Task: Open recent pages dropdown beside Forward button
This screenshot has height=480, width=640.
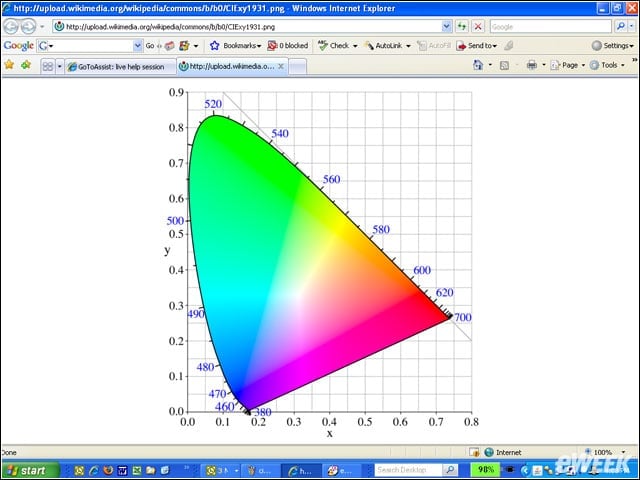Action: pyautogui.click(x=42, y=27)
